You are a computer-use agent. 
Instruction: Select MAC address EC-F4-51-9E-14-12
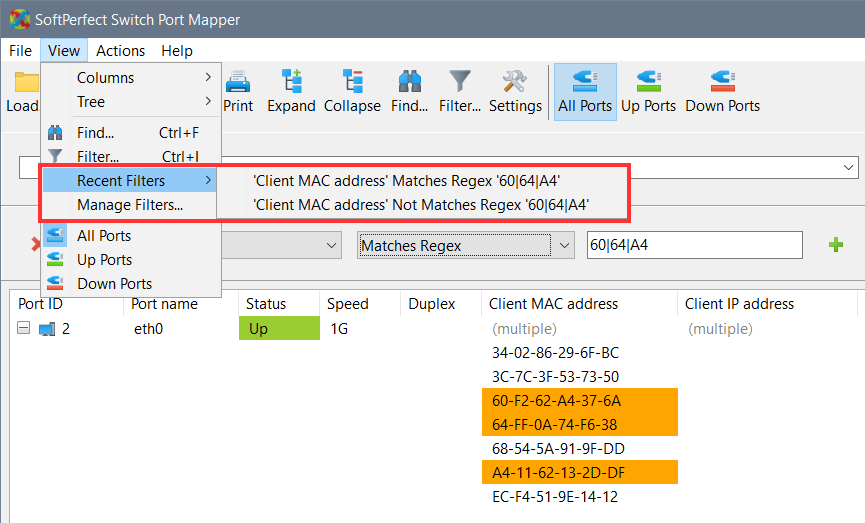pos(554,497)
